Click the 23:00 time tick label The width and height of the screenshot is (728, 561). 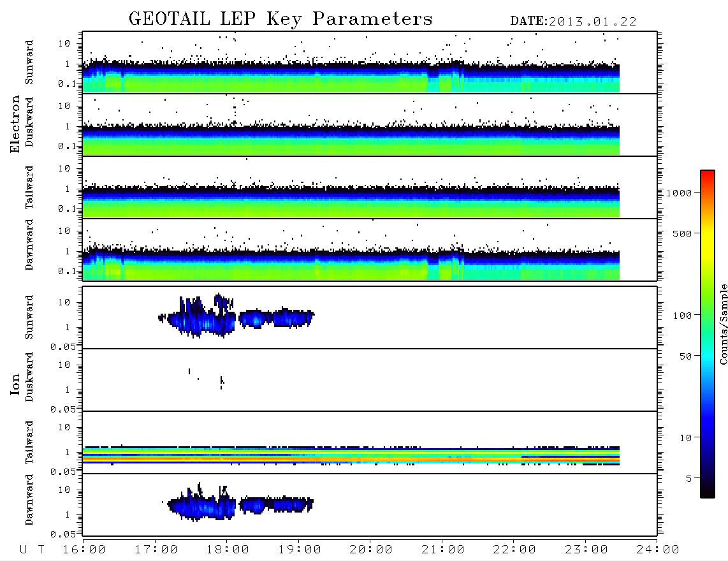tap(586, 550)
